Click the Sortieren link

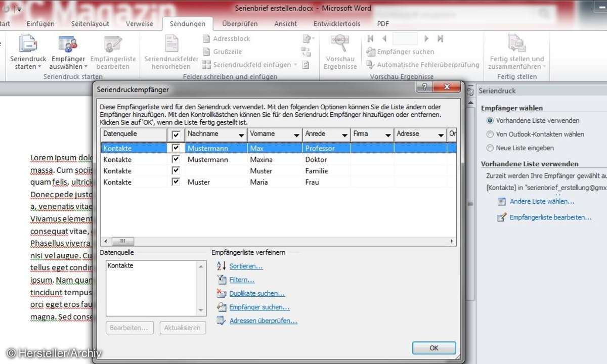click(246, 266)
